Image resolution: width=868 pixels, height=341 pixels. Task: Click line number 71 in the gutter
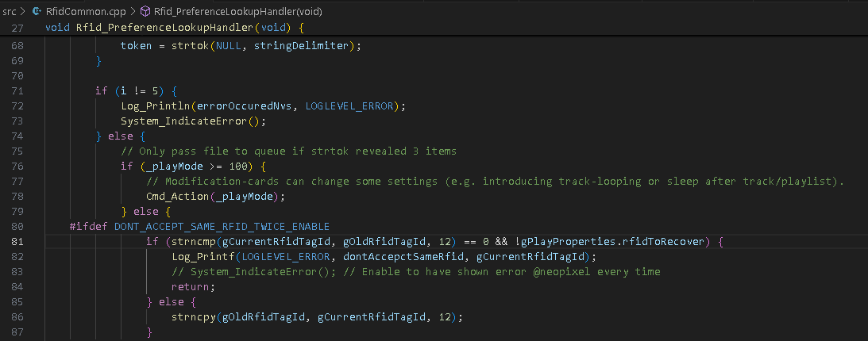point(17,90)
